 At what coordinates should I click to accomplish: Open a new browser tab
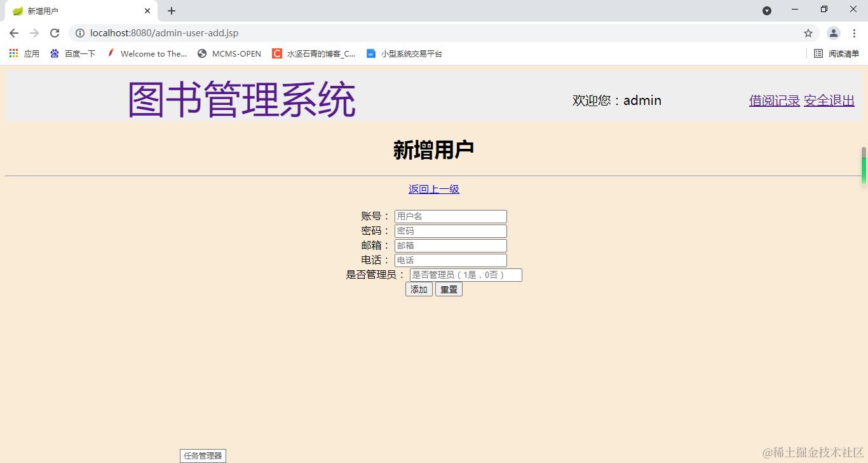[x=171, y=10]
